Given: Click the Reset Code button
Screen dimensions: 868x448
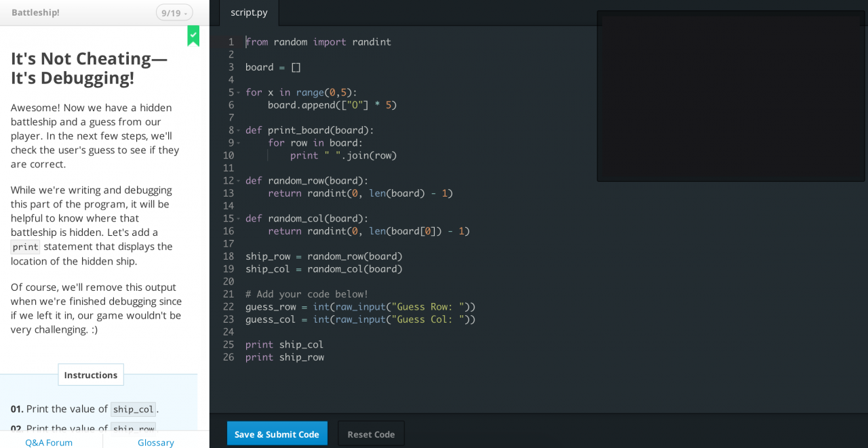Looking at the screenshot, I should coord(371,434).
